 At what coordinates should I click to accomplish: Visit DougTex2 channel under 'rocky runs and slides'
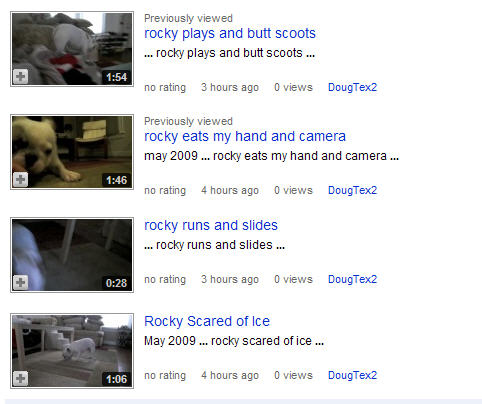[x=352, y=279]
